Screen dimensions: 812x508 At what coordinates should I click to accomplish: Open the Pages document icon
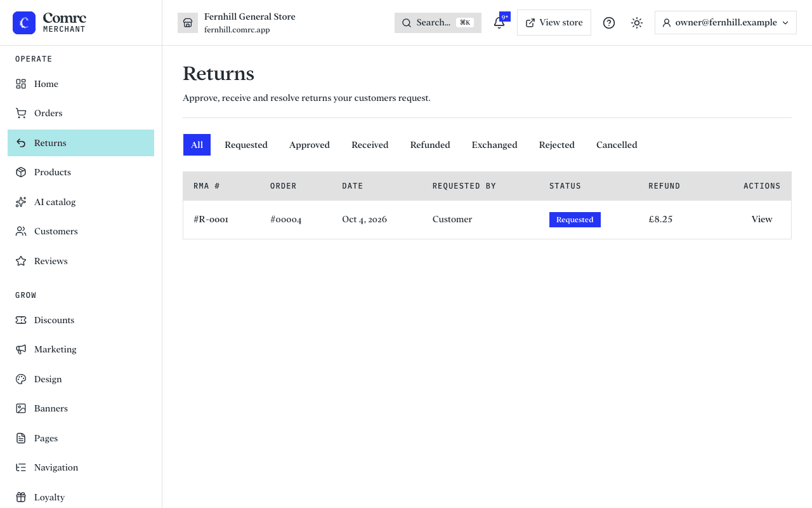click(21, 438)
